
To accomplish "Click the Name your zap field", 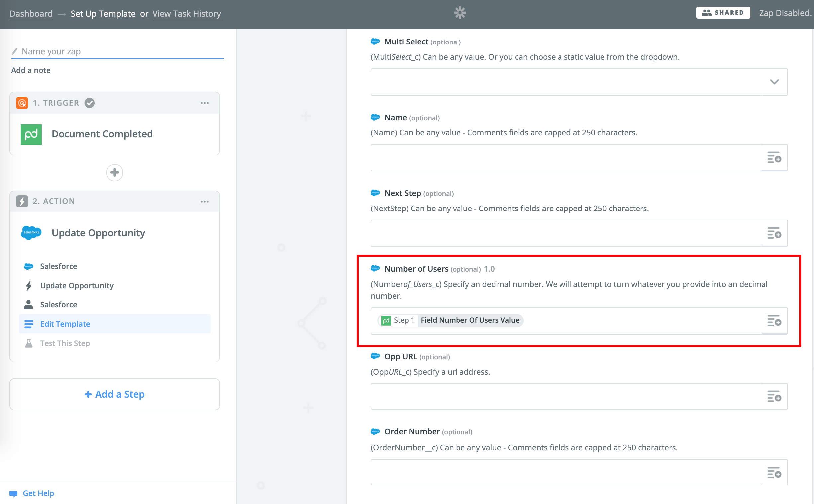I will 117,52.
